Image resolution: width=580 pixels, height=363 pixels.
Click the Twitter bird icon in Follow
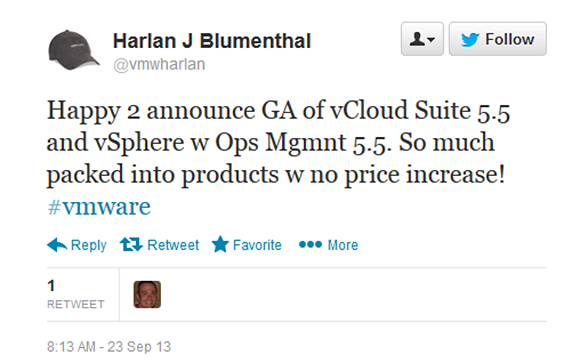tap(470, 39)
